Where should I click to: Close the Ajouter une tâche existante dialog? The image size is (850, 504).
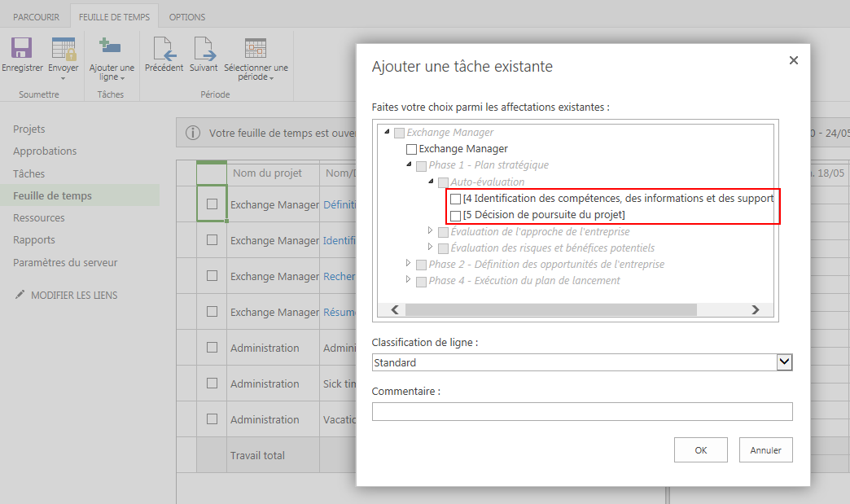tap(794, 60)
